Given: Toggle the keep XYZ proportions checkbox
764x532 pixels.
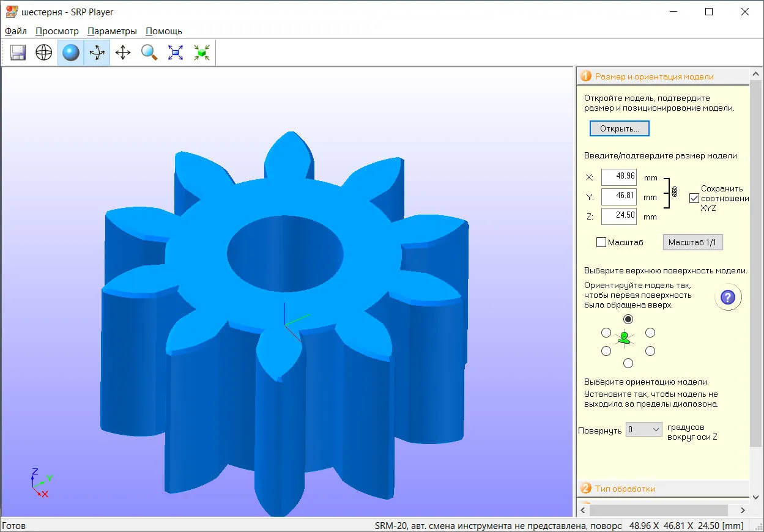Looking at the screenshot, I should click(x=694, y=198).
